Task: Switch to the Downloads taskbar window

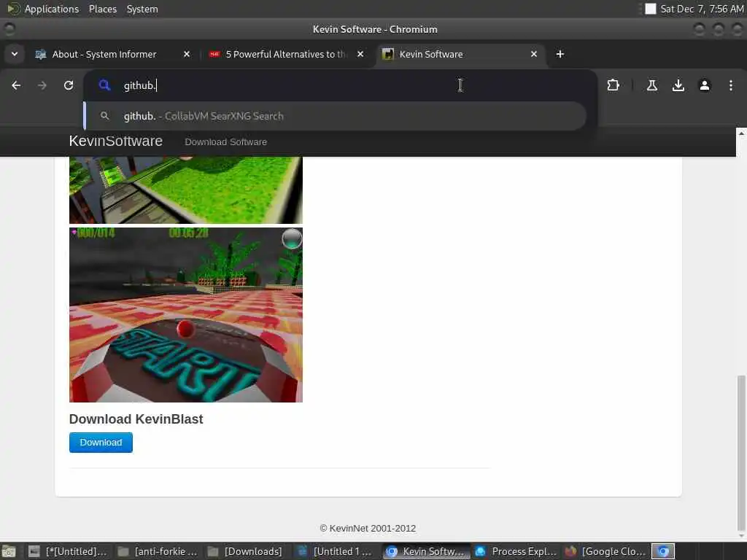Action: click(247, 551)
